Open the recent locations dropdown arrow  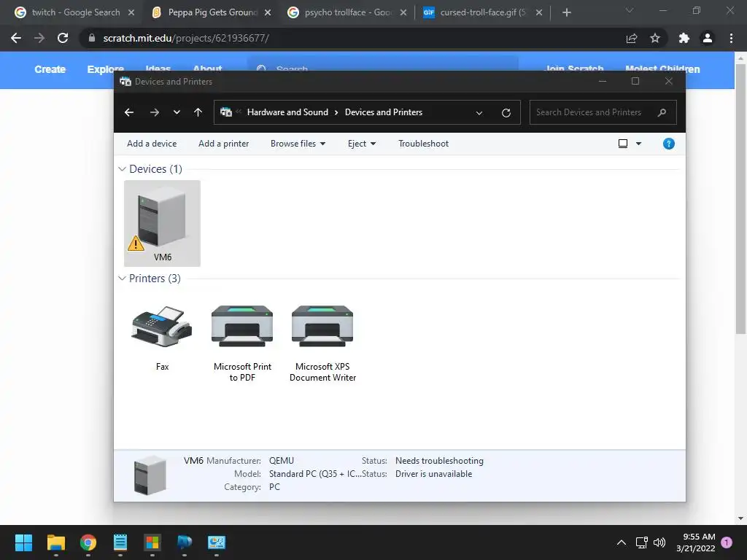tap(177, 112)
